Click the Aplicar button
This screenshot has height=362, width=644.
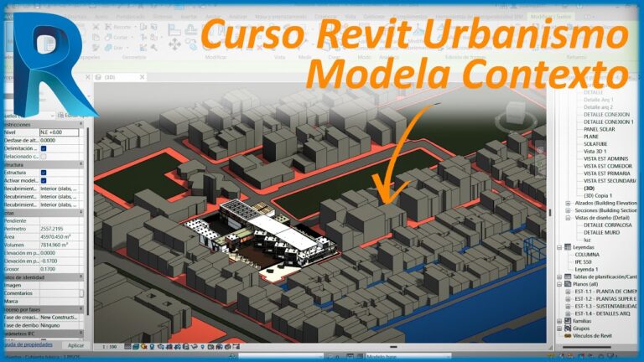point(75,345)
